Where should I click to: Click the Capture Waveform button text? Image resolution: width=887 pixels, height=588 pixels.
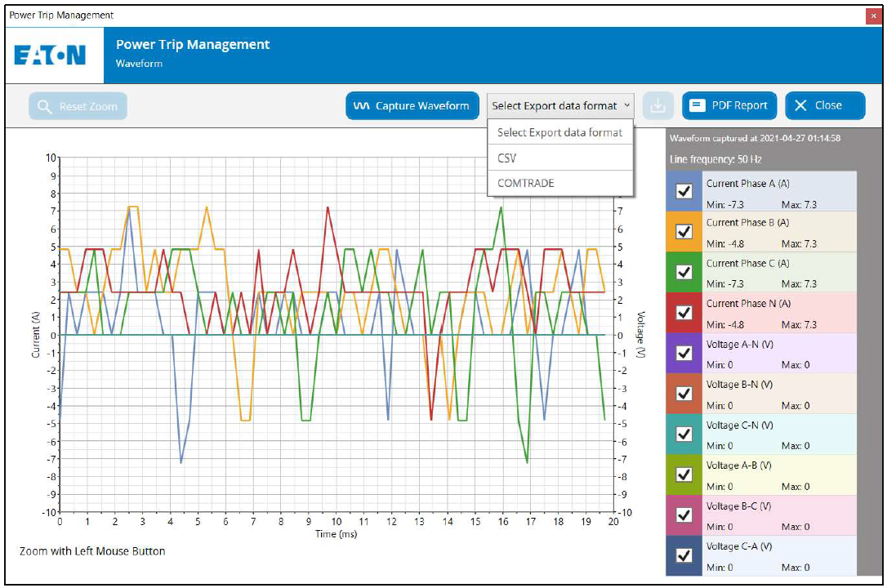point(422,105)
